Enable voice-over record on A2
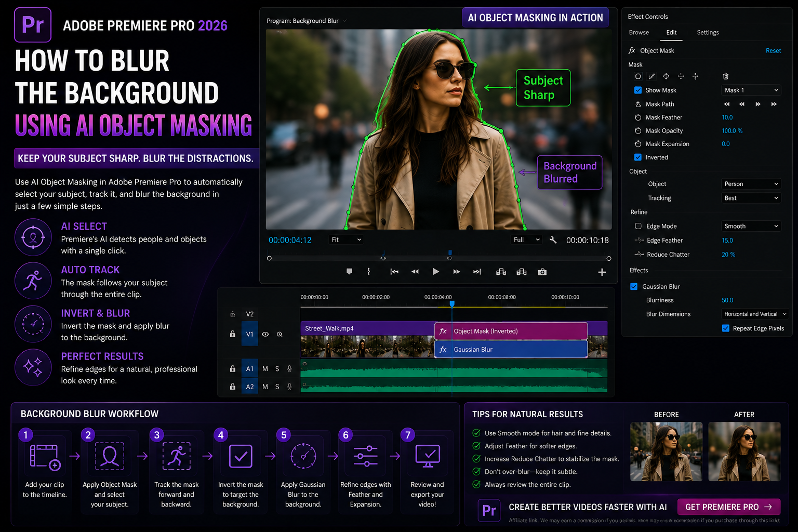Screen dimensions: 798x532 (289, 387)
